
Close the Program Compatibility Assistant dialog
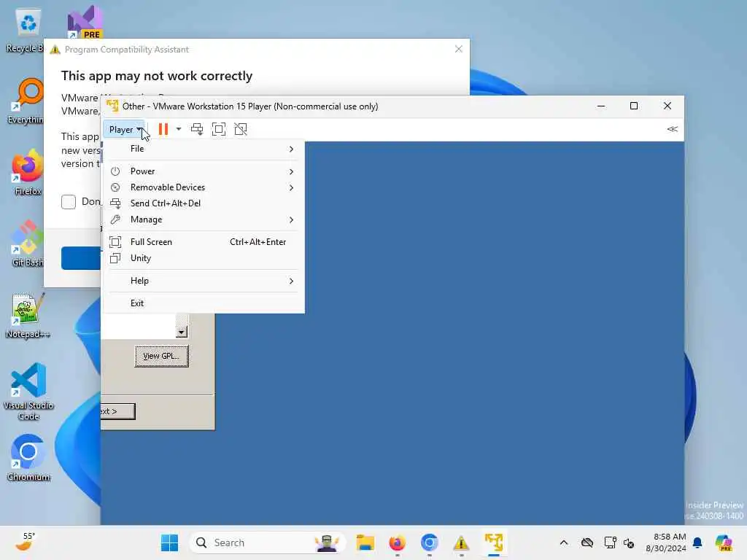tap(458, 49)
